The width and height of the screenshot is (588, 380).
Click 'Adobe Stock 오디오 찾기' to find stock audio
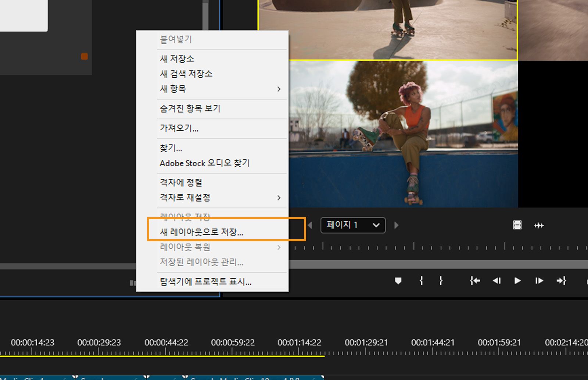[x=205, y=163]
